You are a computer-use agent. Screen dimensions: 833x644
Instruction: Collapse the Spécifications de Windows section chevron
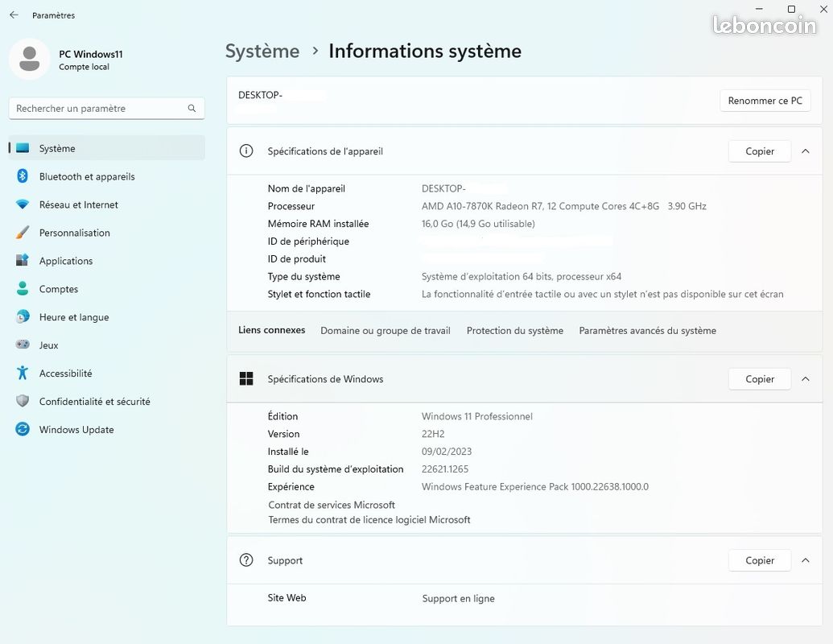point(806,379)
